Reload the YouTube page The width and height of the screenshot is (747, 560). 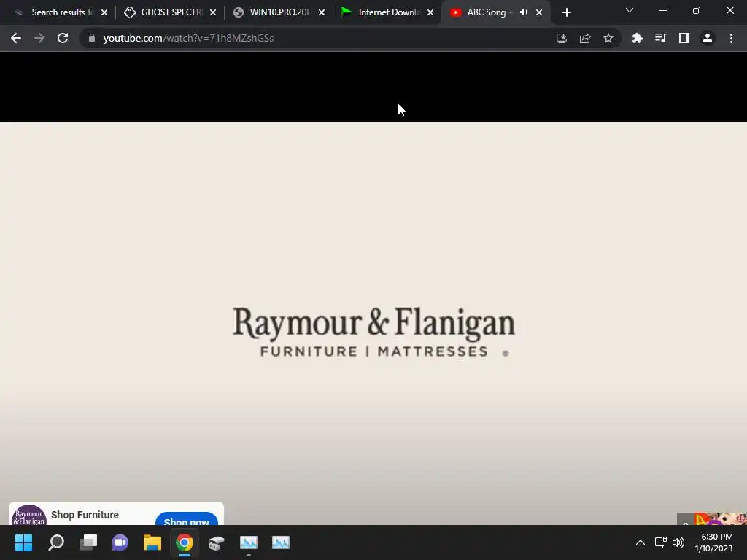[63, 38]
